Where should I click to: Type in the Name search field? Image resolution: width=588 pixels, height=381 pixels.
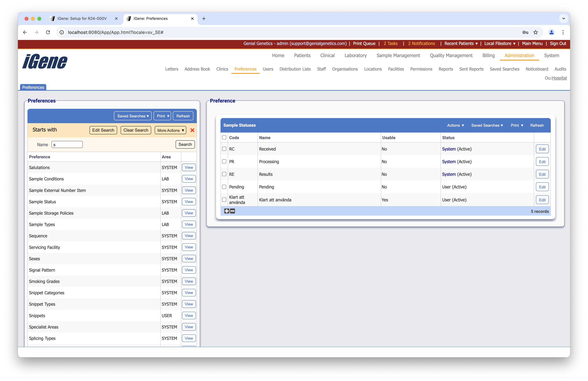point(67,144)
